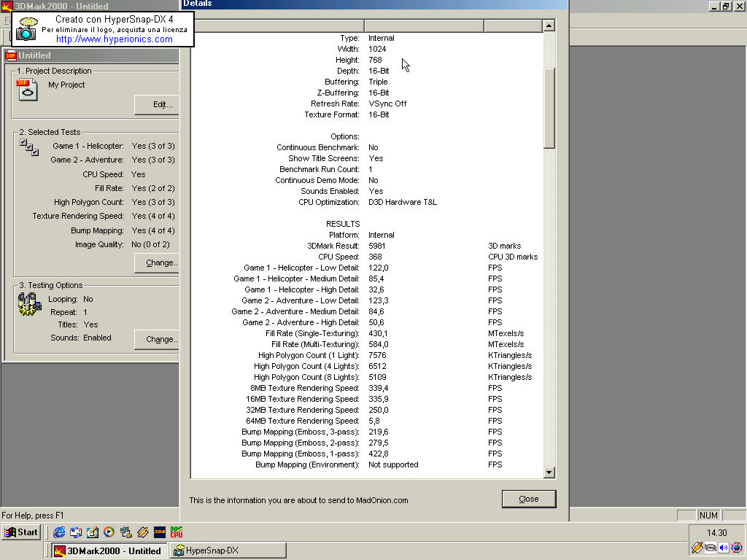Click '64MB Texture Rendering Speed:' row
Screen dimensions: 747x560
point(366,421)
